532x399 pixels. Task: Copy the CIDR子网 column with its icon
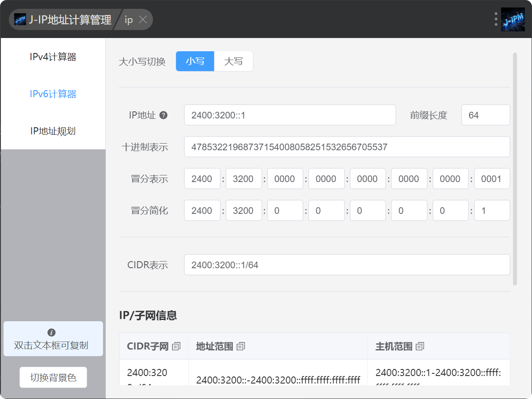pyautogui.click(x=176, y=346)
